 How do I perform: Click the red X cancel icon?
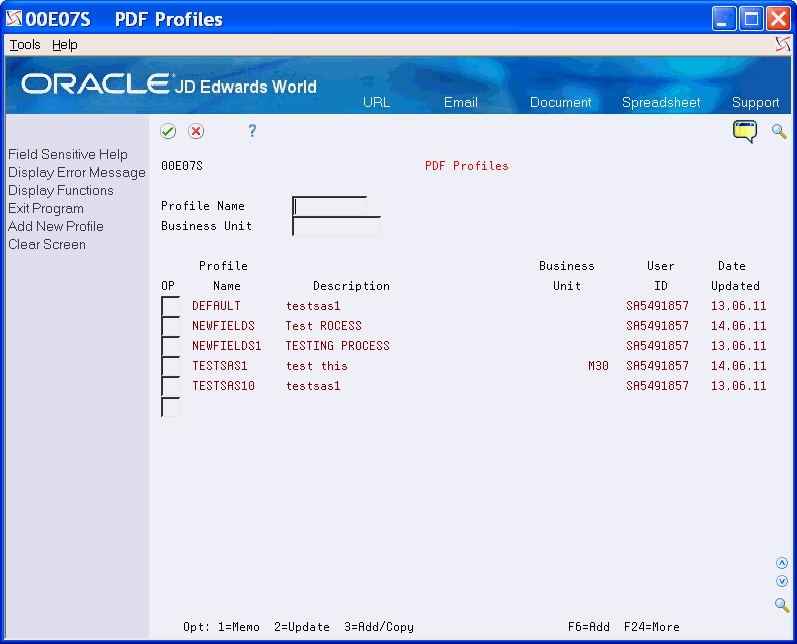click(x=196, y=131)
